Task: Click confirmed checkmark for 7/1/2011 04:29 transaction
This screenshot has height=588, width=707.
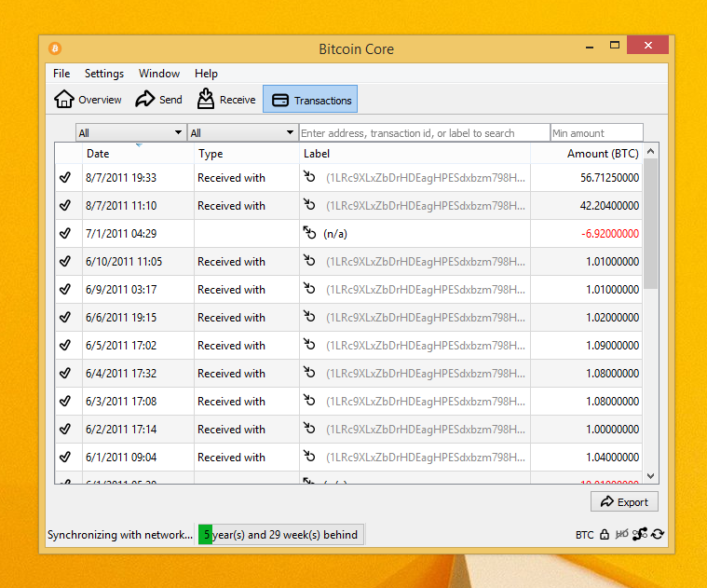Action: point(65,233)
